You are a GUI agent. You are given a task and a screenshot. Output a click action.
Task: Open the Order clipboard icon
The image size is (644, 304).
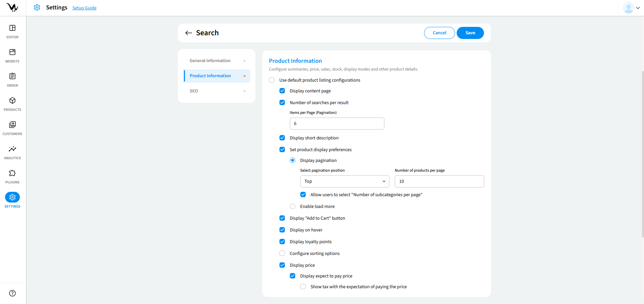point(12,77)
